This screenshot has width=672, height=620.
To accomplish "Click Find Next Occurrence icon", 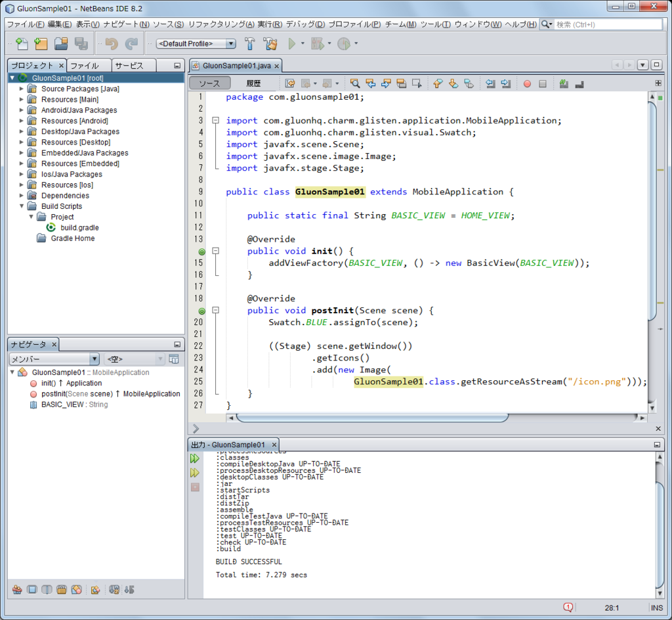I will click(386, 83).
